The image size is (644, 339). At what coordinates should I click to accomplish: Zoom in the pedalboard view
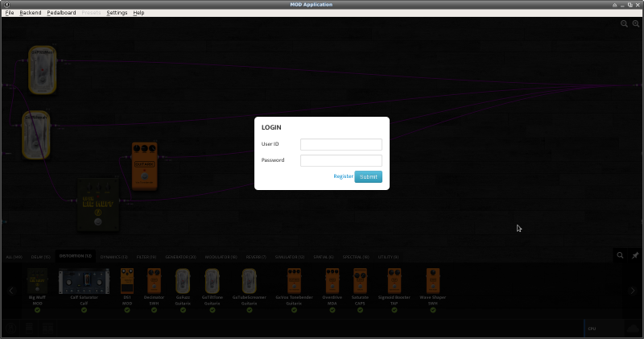coord(636,24)
